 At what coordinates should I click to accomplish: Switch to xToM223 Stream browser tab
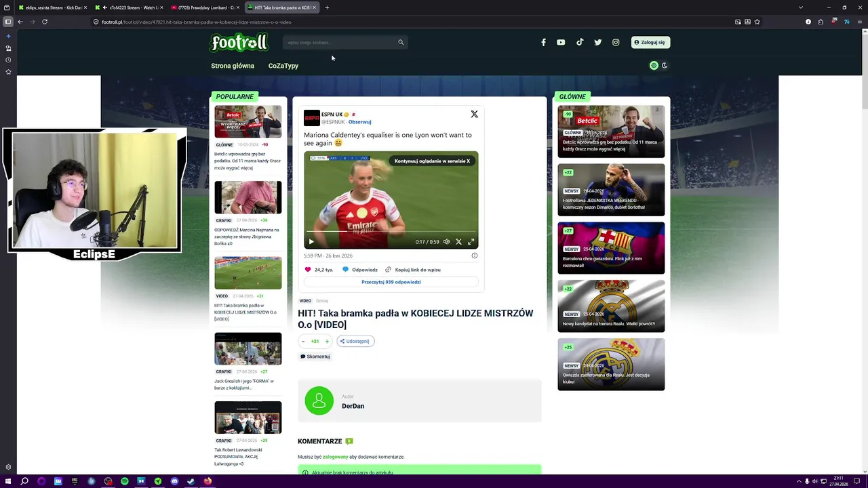(129, 7)
